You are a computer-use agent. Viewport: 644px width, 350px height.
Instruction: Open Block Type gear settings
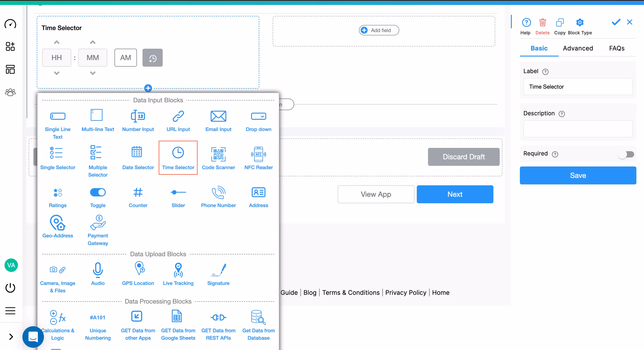pyautogui.click(x=579, y=23)
